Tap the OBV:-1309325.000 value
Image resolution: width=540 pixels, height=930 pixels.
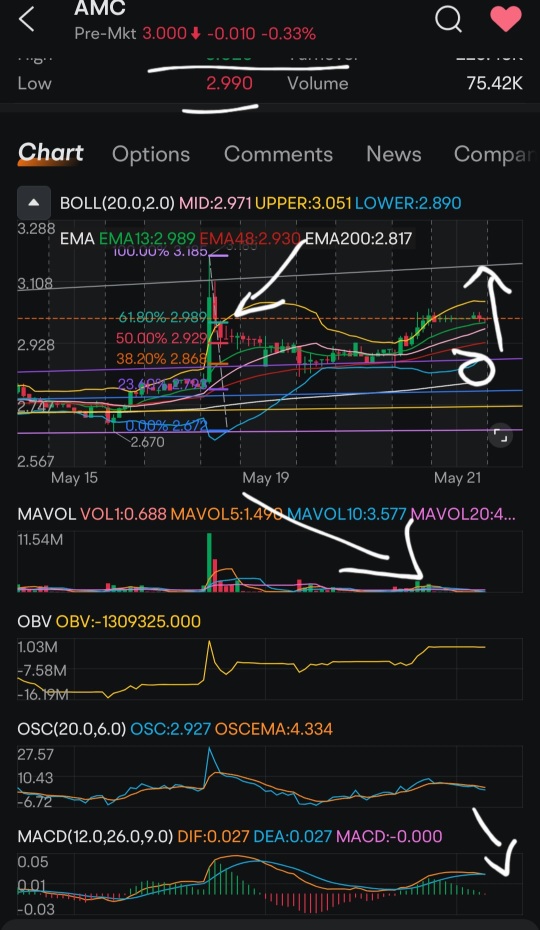coord(128,621)
